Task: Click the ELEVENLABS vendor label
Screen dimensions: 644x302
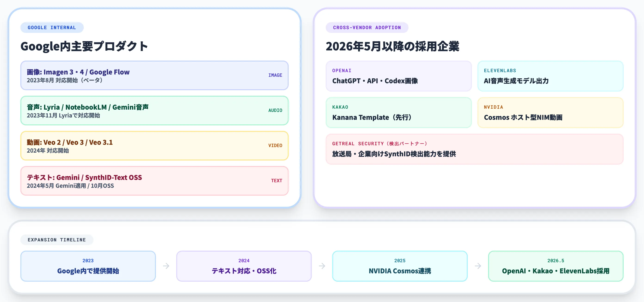Action: click(x=500, y=71)
